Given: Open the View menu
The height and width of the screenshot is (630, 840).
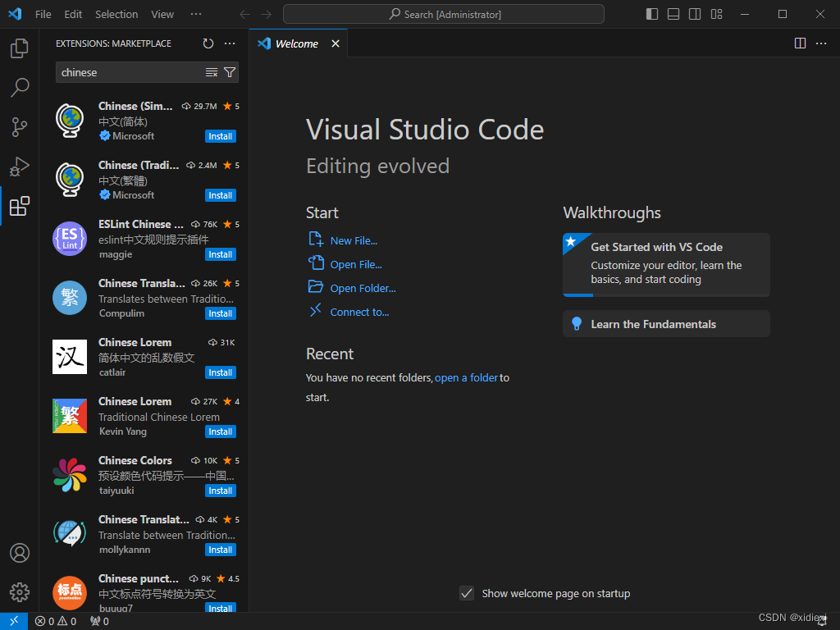Looking at the screenshot, I should pyautogui.click(x=162, y=15).
